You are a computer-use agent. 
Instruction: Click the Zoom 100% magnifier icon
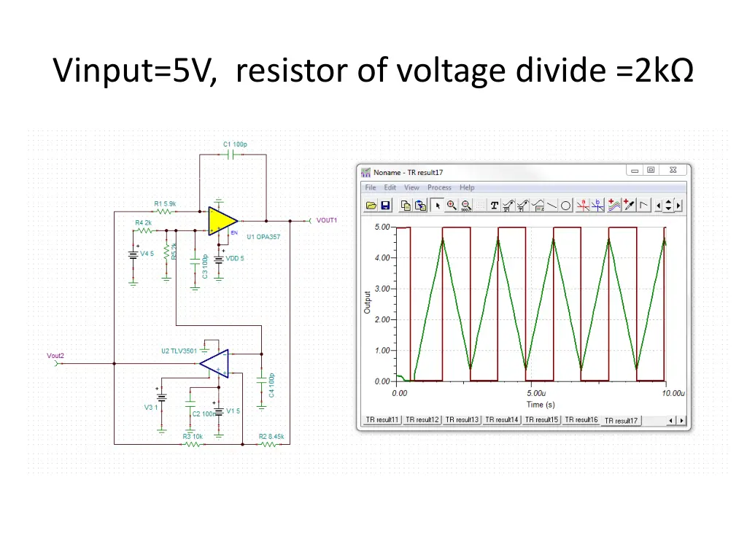[x=466, y=206]
